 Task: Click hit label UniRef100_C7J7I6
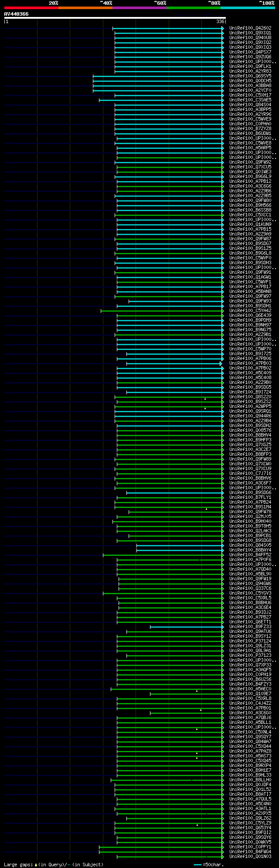pos(250,474)
